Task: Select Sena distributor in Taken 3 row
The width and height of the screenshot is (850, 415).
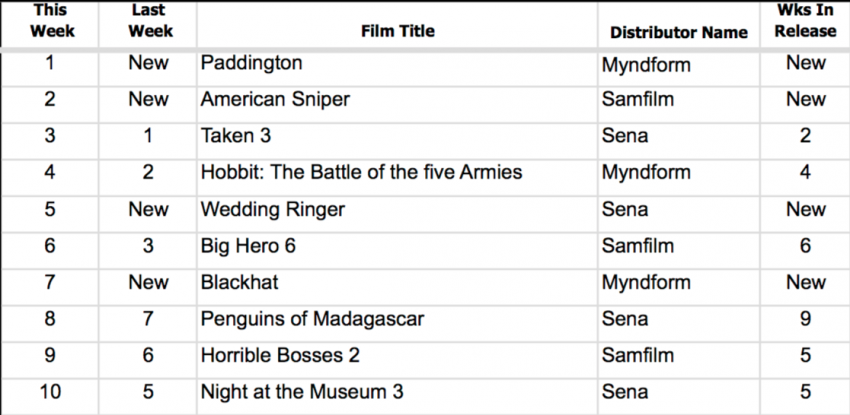Action: (x=624, y=136)
